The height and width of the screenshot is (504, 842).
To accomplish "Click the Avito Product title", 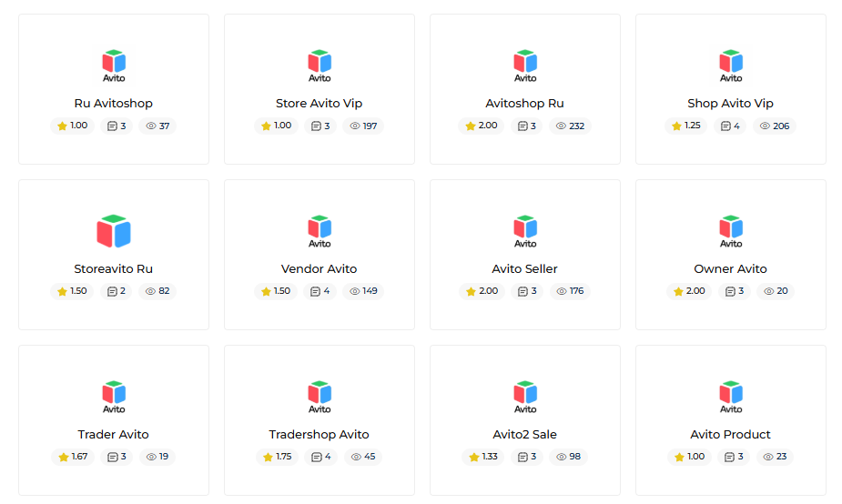I will 730,434.
